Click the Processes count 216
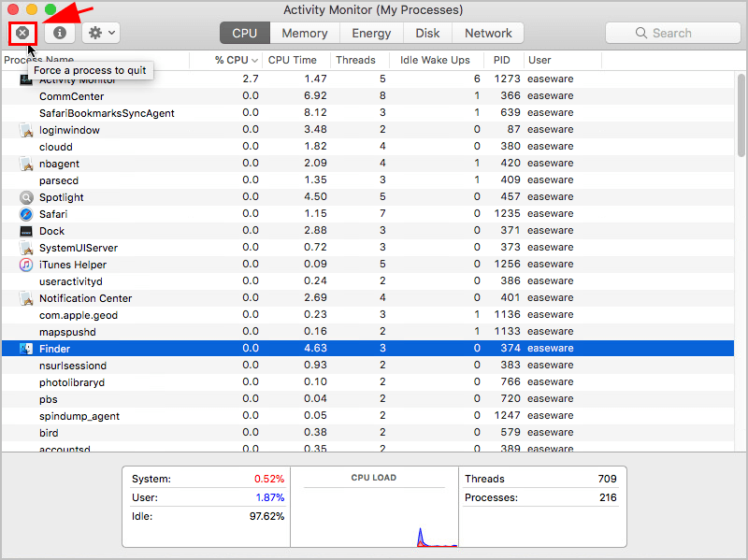Screen dimensions: 748x560 point(609,497)
